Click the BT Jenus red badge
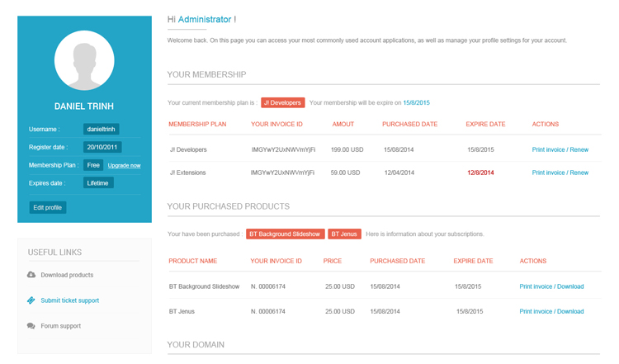 click(x=344, y=234)
